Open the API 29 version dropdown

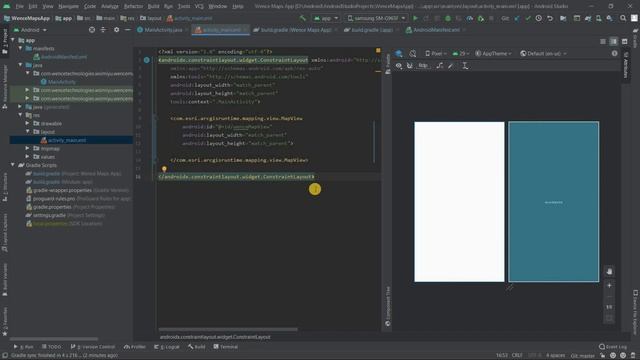(x=461, y=53)
